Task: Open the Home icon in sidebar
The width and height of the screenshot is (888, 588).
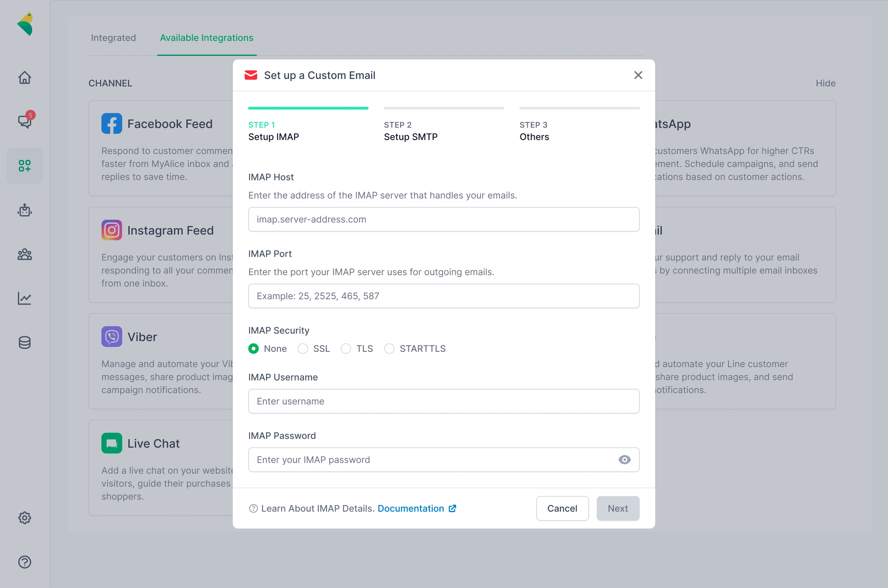Action: tap(25, 77)
